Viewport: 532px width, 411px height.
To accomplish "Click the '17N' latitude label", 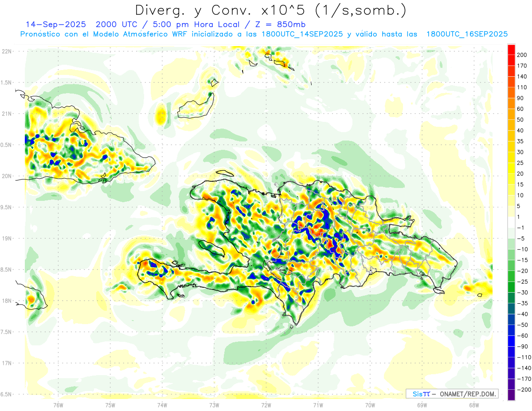I will (x=7, y=363).
